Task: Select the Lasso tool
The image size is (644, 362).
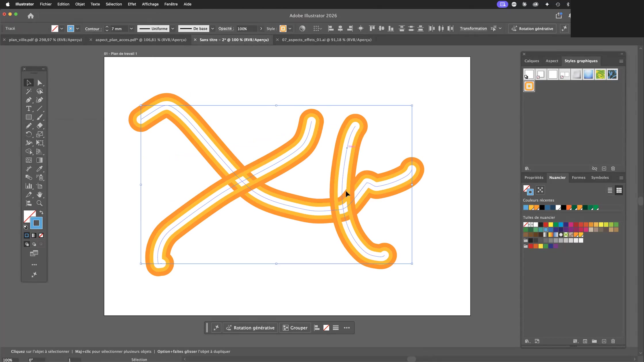Action: (x=40, y=91)
